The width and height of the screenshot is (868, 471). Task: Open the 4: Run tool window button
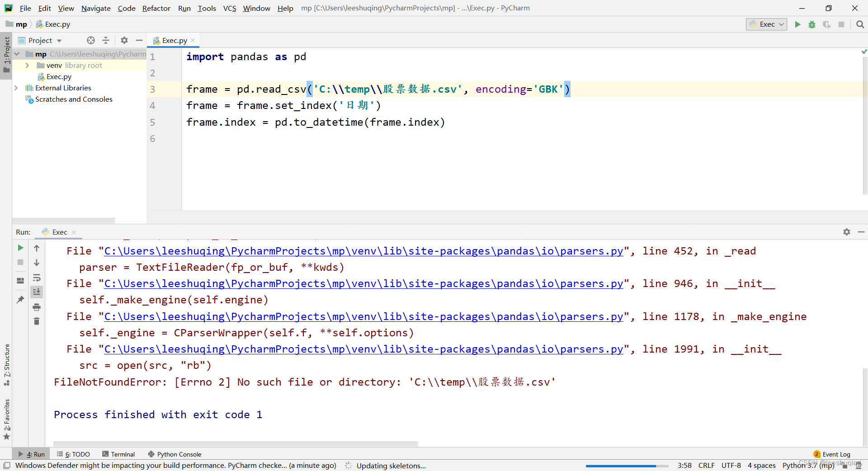pos(31,454)
